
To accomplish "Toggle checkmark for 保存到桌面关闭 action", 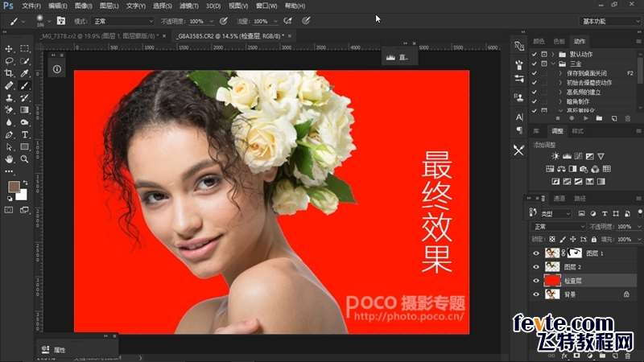I will pyautogui.click(x=534, y=73).
